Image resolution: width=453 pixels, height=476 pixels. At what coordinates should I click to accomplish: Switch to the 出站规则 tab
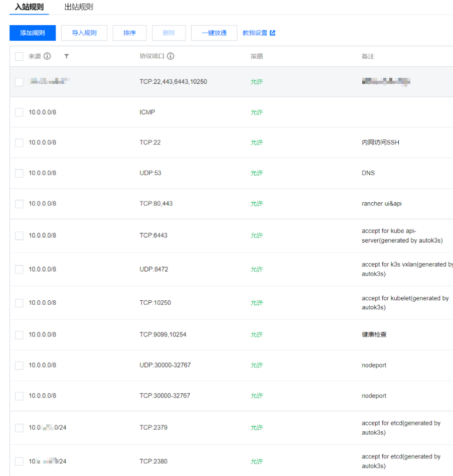click(x=79, y=7)
